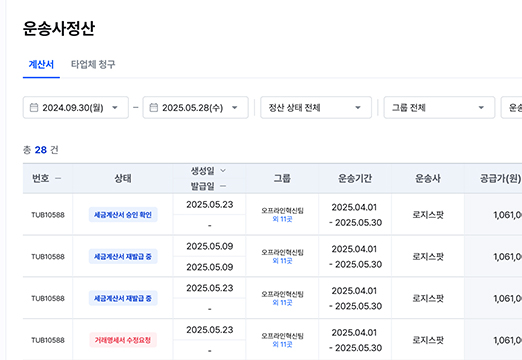Select first row number TUB10588
This screenshot has width=522, height=360.
48,215
